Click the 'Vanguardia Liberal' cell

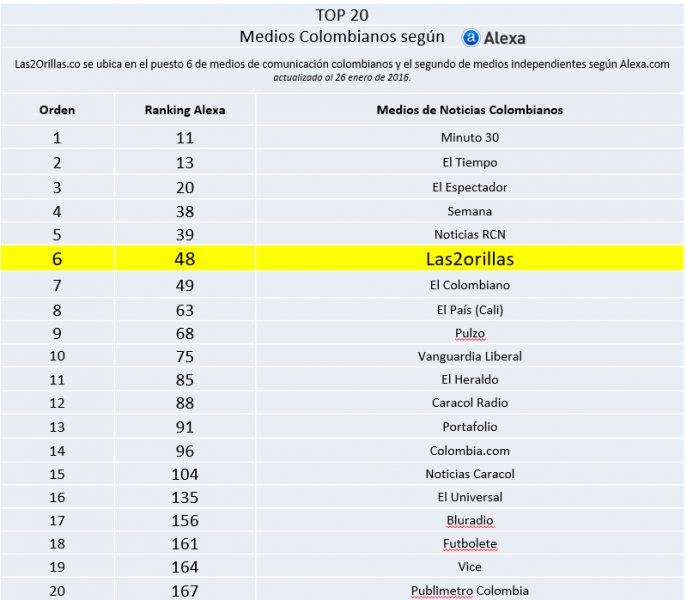[469, 356]
